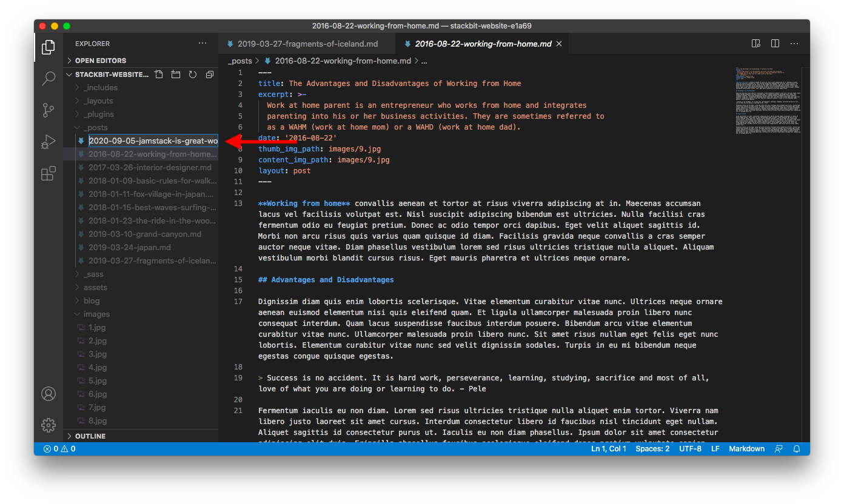Click the errors and warnings status indicator
The height and width of the screenshot is (504, 844).
[59, 449]
